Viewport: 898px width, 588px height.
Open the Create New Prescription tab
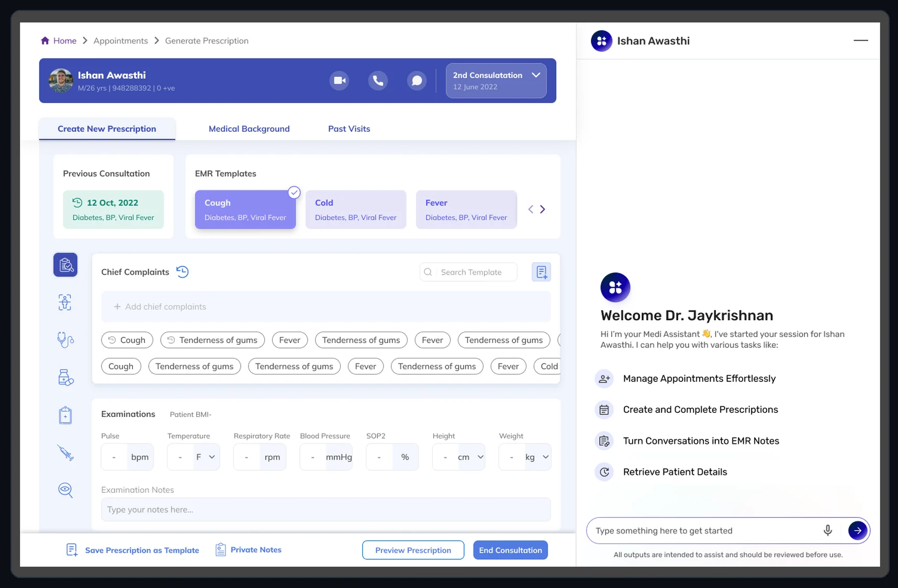coord(107,129)
